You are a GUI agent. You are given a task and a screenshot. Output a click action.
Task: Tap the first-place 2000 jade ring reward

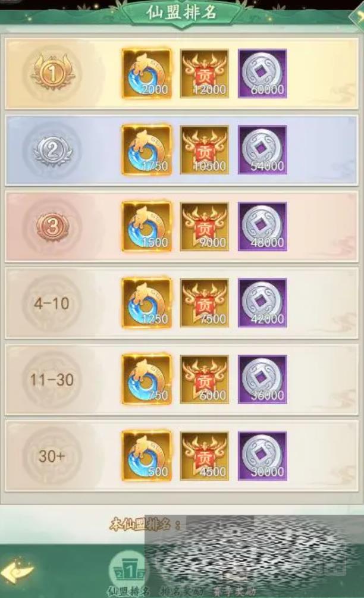pos(146,73)
